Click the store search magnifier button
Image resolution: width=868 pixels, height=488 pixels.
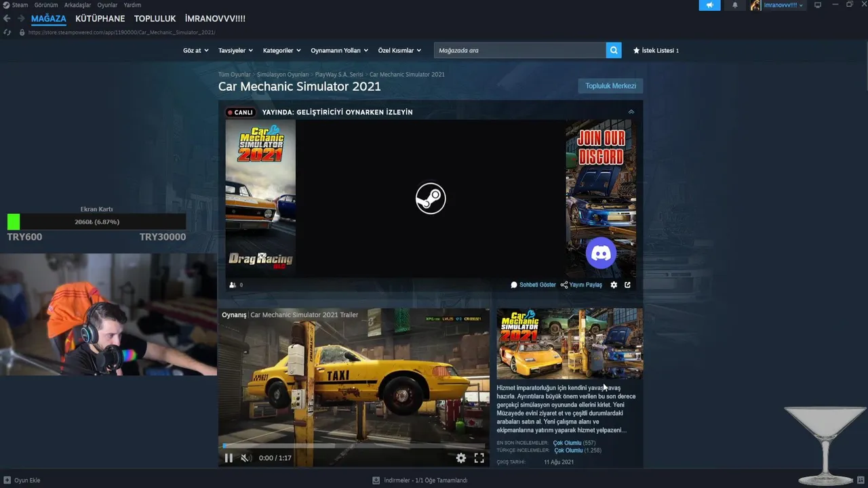[614, 50]
